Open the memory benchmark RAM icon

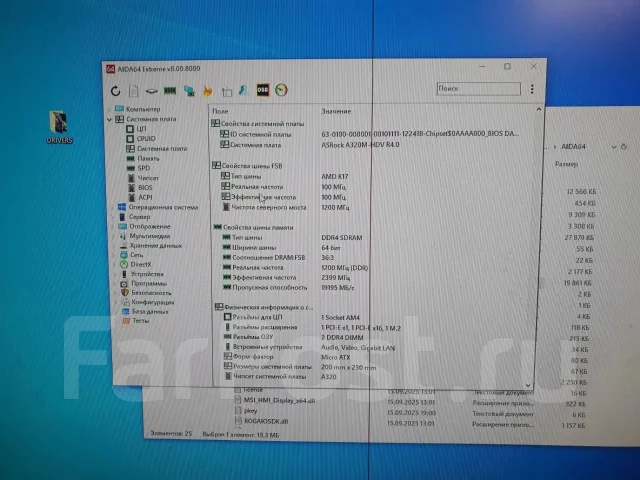pyautogui.click(x=170, y=91)
